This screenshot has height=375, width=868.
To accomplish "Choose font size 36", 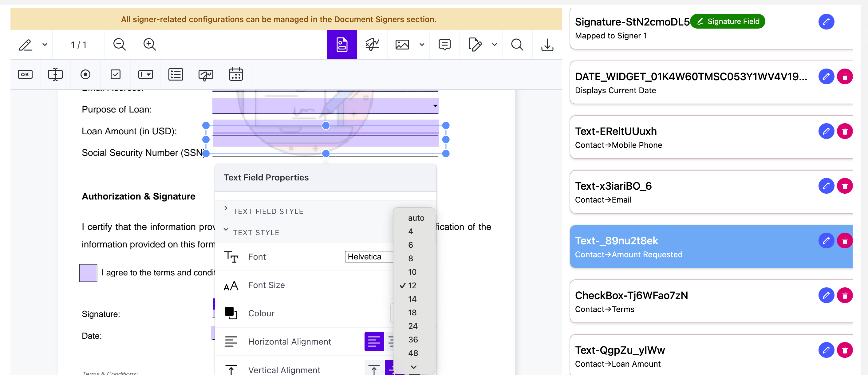I will point(414,340).
